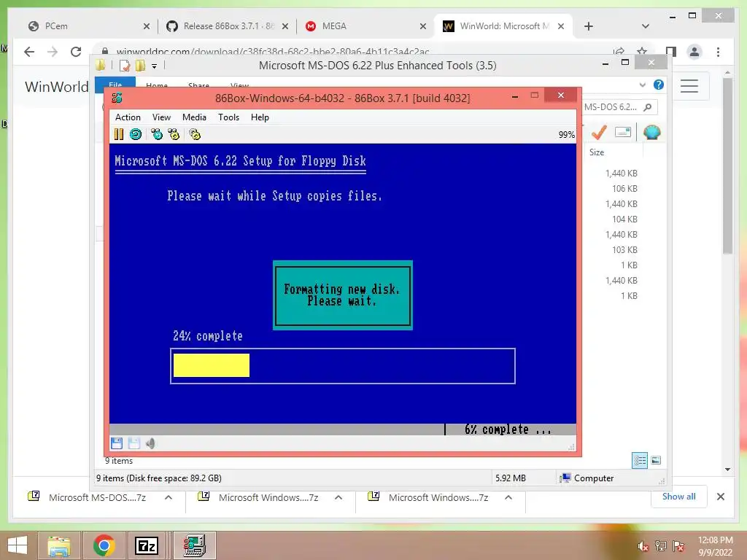Switch to the MEGA browser tab
Viewport: 747px width, 560px height.
coord(366,26)
